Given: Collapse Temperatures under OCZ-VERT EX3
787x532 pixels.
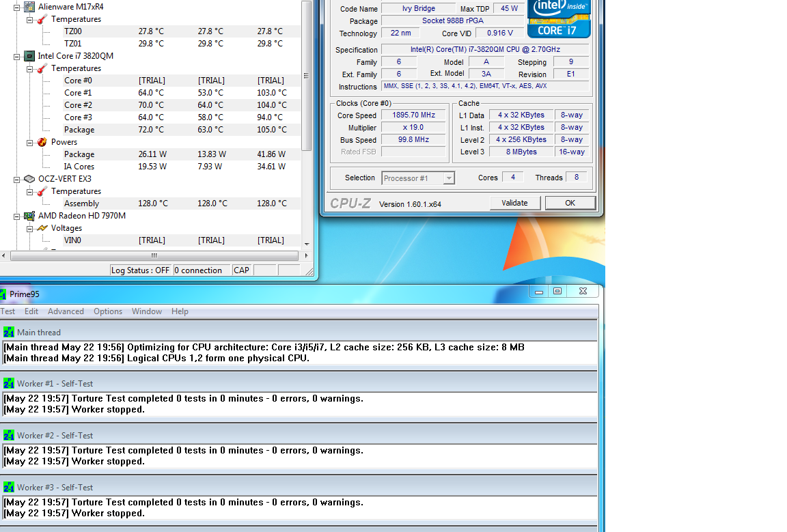Looking at the screenshot, I should click(x=29, y=192).
